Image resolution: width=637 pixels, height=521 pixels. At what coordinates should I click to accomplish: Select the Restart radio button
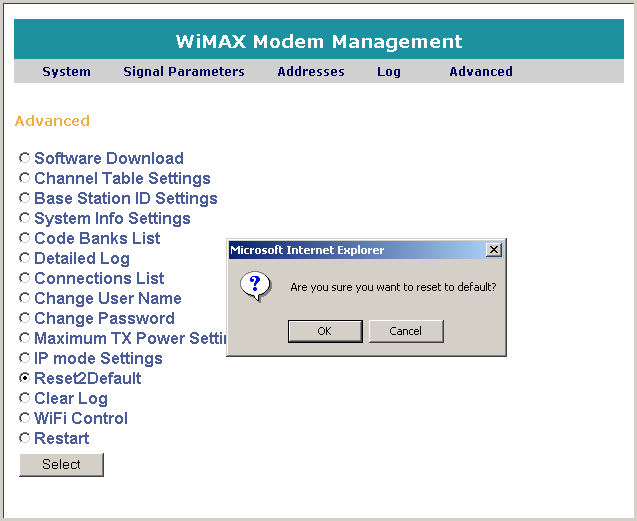click(x=25, y=438)
